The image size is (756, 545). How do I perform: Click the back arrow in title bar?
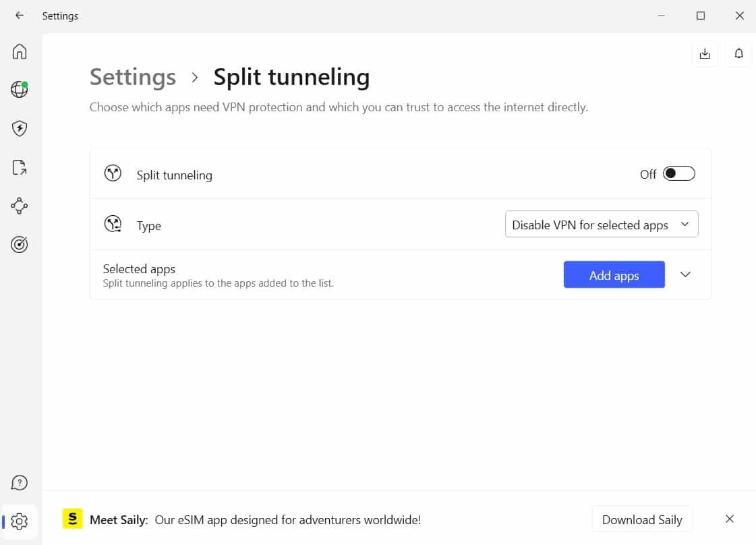(x=20, y=16)
